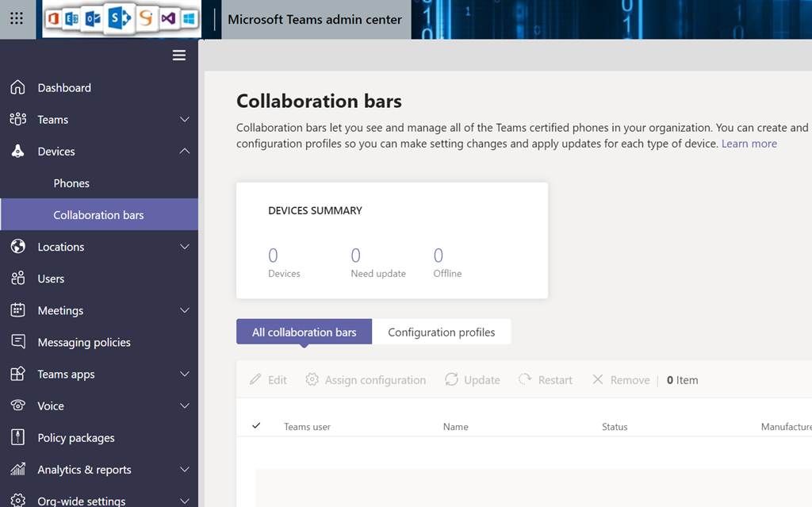This screenshot has width=812, height=507.
Task: Expand the Meetings section chevron
Action: pos(184,310)
